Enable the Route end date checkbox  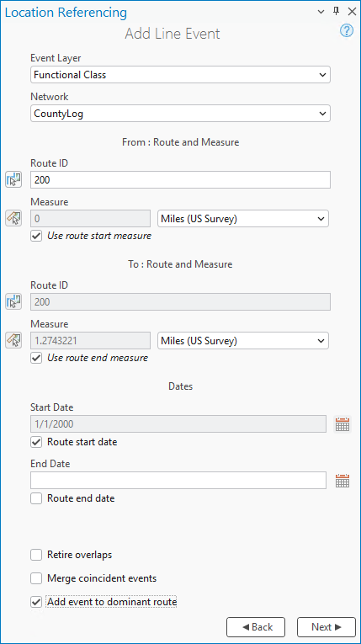tap(36, 498)
